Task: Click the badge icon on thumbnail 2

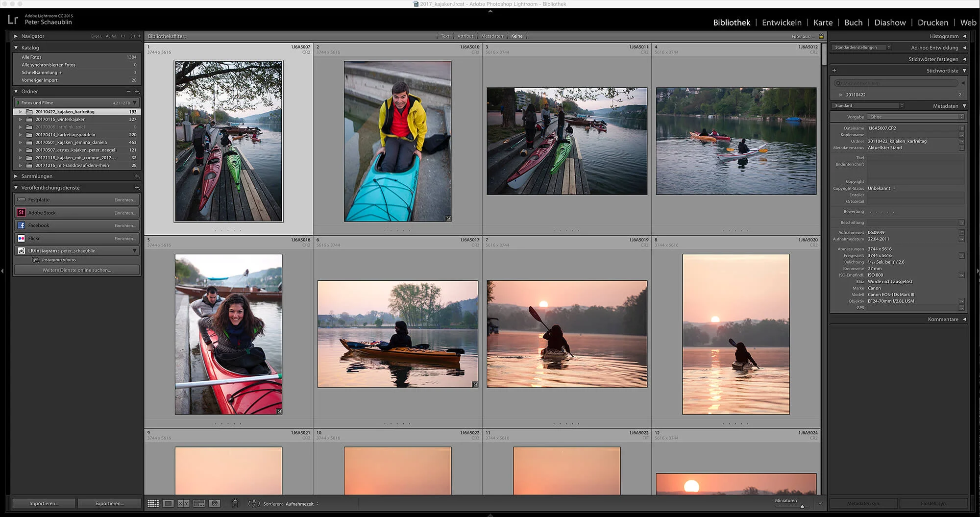Action: tap(448, 219)
